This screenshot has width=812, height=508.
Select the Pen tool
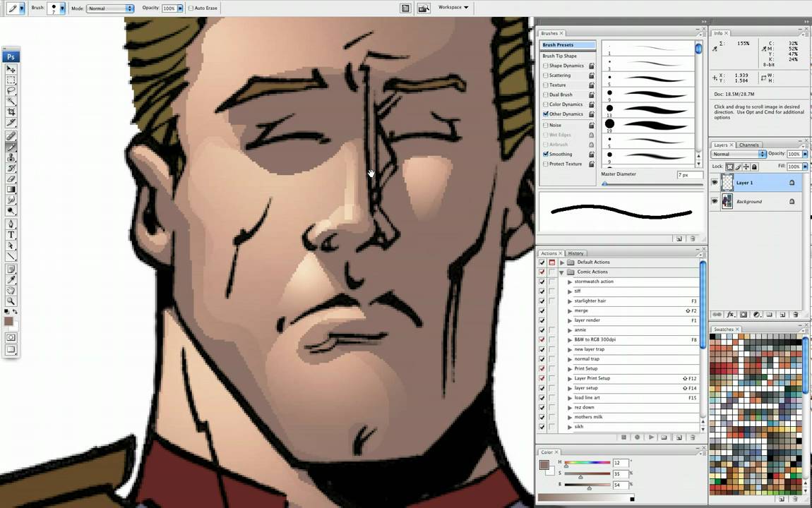click(x=11, y=224)
